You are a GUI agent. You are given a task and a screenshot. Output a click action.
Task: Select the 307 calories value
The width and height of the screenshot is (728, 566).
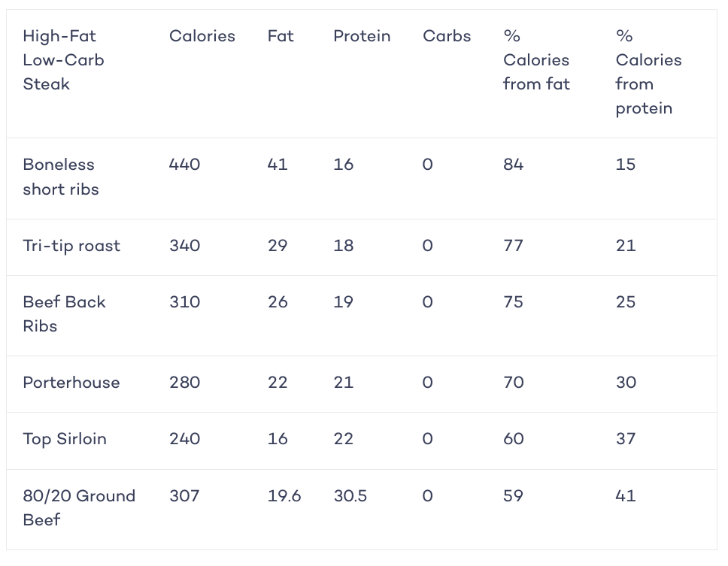[x=184, y=496]
